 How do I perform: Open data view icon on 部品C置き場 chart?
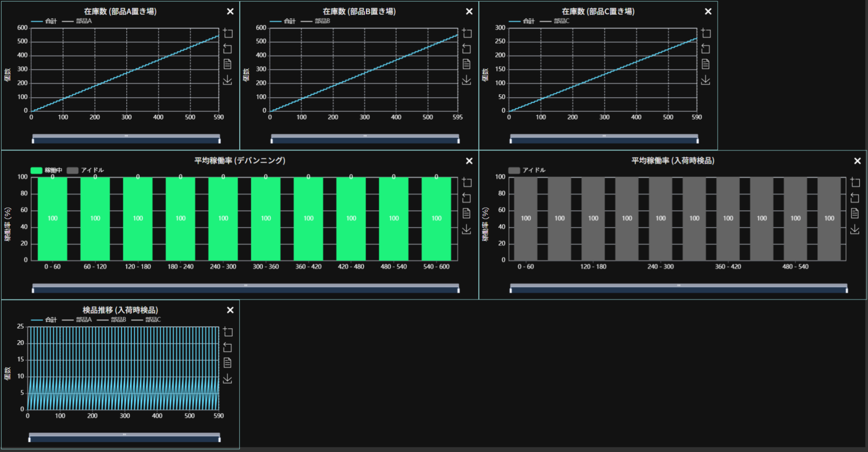coord(706,64)
